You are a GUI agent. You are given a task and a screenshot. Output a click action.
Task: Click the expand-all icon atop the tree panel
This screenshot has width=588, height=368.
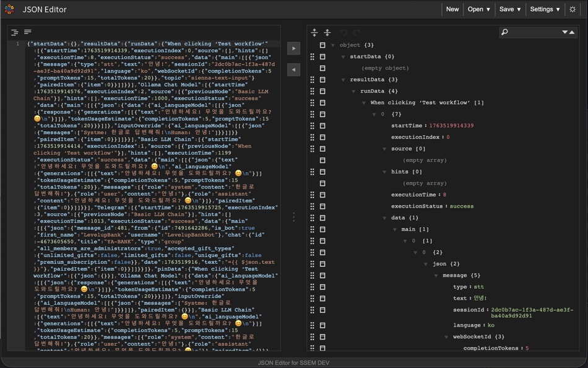(314, 32)
